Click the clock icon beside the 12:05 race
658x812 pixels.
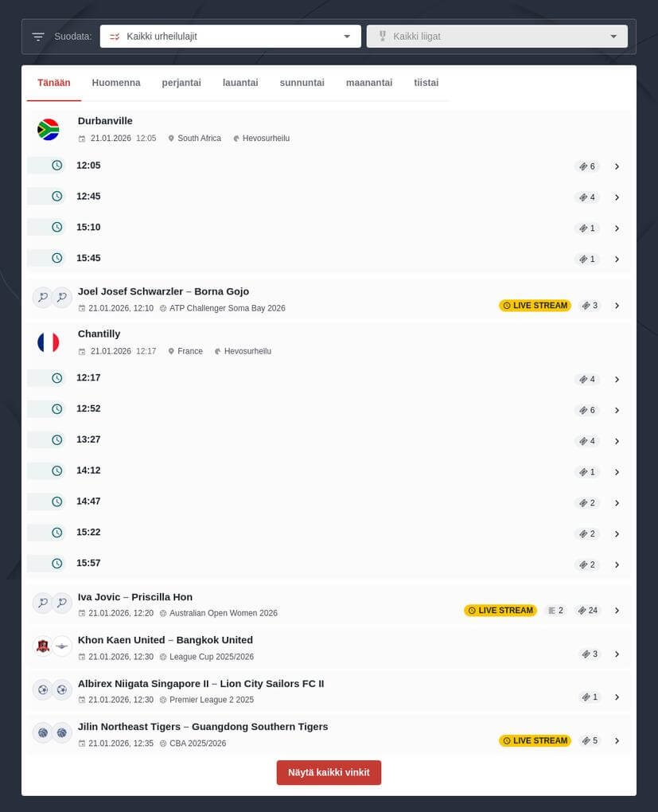pos(56,165)
